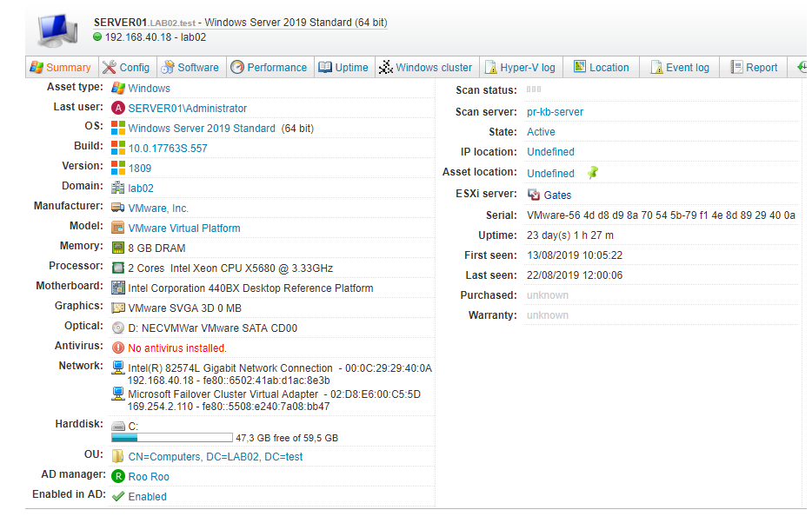Open the Gates ESXi server link
The height and width of the screenshot is (523, 812).
click(x=557, y=195)
